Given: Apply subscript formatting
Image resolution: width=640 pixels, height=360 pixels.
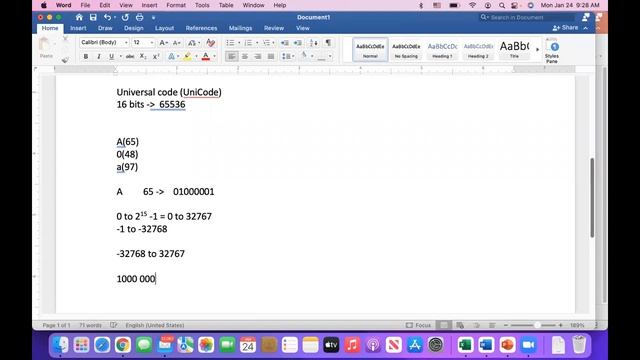Looking at the screenshot, I should click(143, 57).
